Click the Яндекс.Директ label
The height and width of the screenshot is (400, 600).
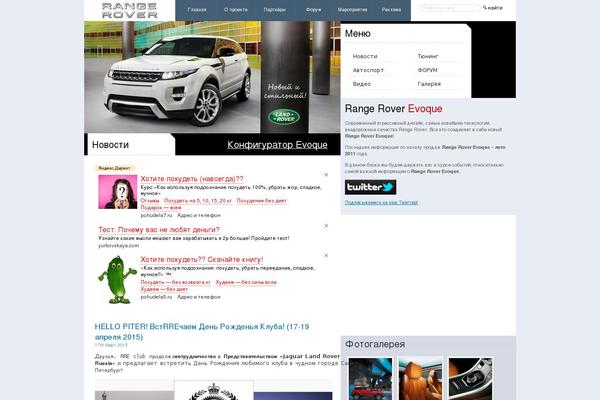(114, 168)
